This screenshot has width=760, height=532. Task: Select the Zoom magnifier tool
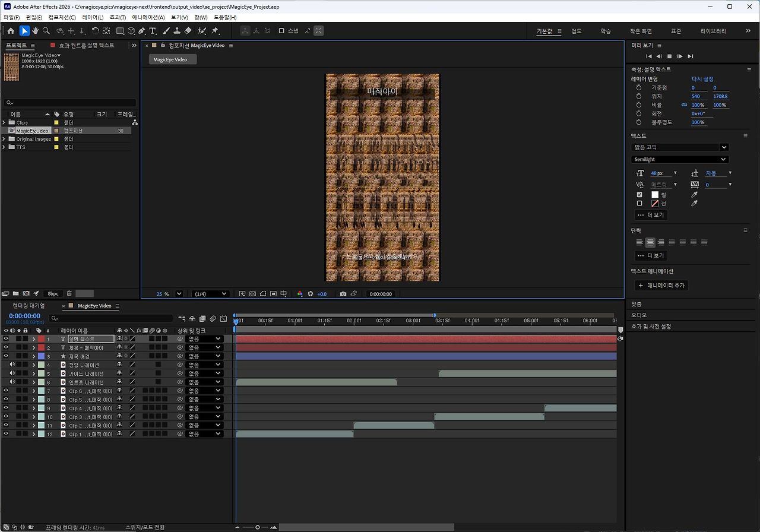point(46,31)
